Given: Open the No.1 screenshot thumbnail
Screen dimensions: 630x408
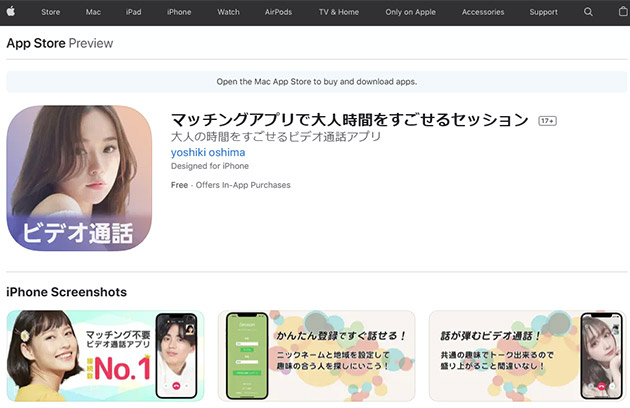Looking at the screenshot, I should [105, 356].
